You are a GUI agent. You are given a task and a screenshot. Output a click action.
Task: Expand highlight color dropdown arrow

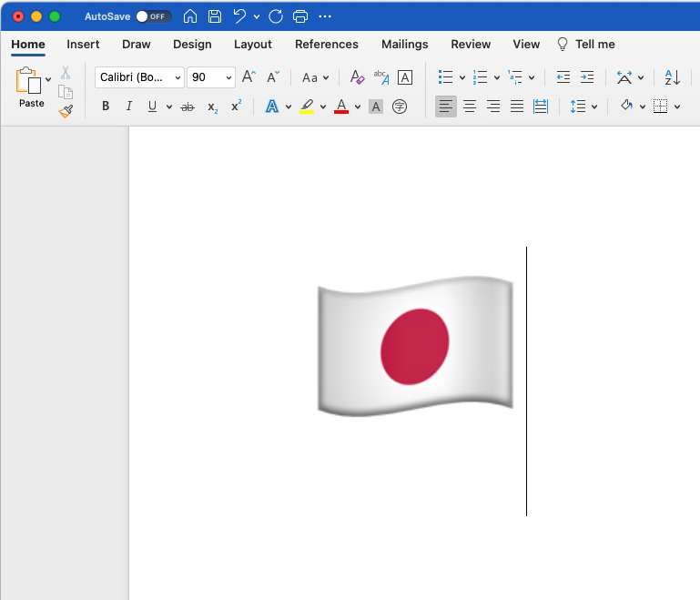click(323, 107)
